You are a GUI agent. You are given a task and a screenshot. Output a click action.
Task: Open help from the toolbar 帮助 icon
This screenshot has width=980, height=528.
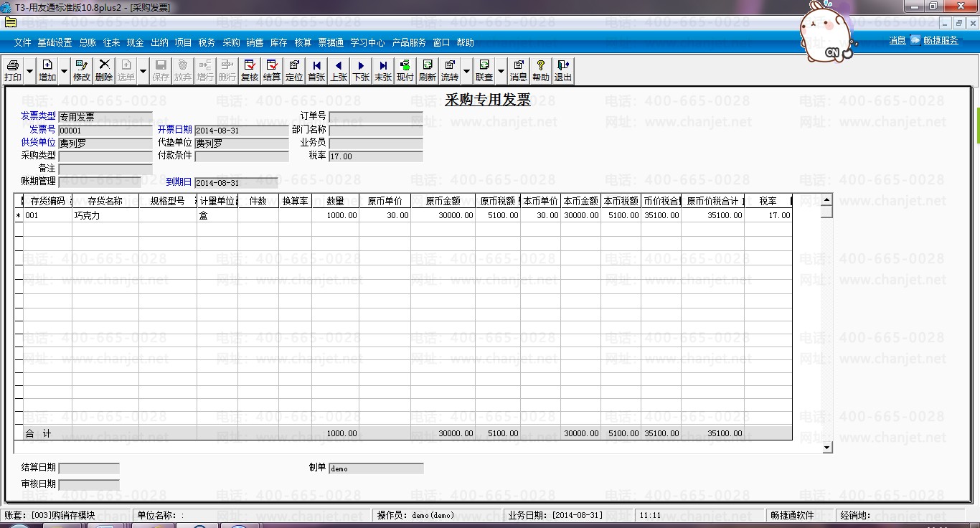[541, 70]
